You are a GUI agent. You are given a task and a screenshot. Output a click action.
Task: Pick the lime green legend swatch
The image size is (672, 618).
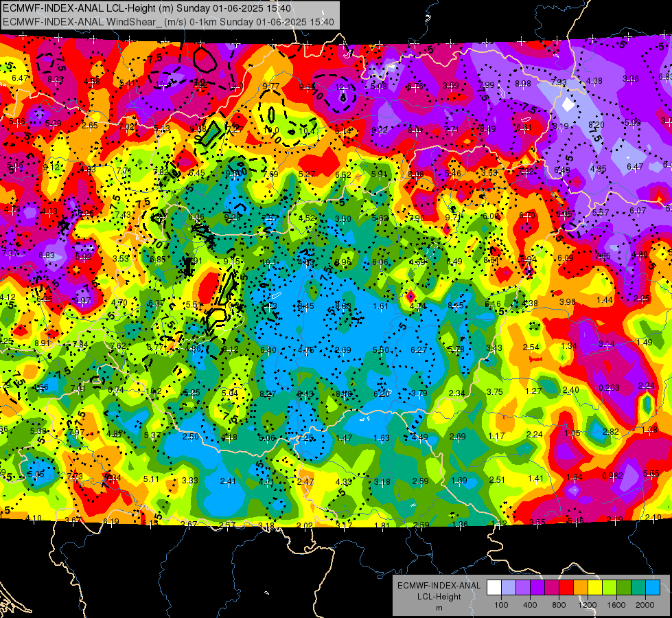tap(610, 588)
